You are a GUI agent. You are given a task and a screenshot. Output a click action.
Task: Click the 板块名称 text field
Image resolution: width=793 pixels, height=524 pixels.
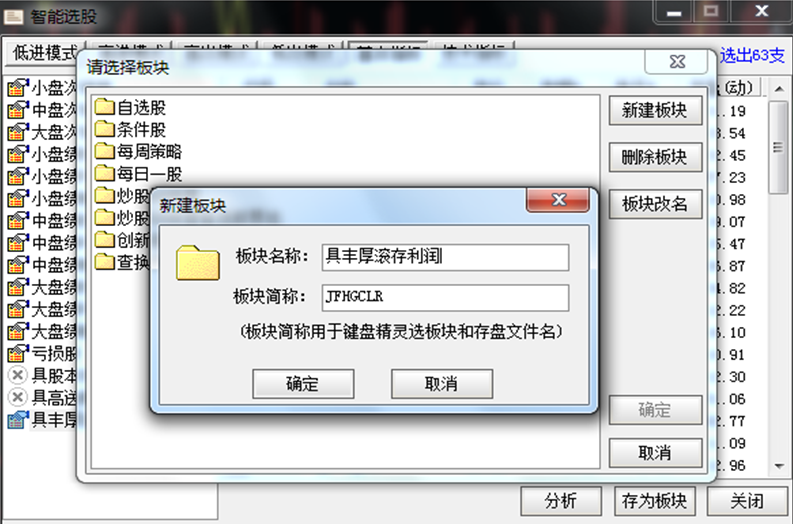pos(445,257)
